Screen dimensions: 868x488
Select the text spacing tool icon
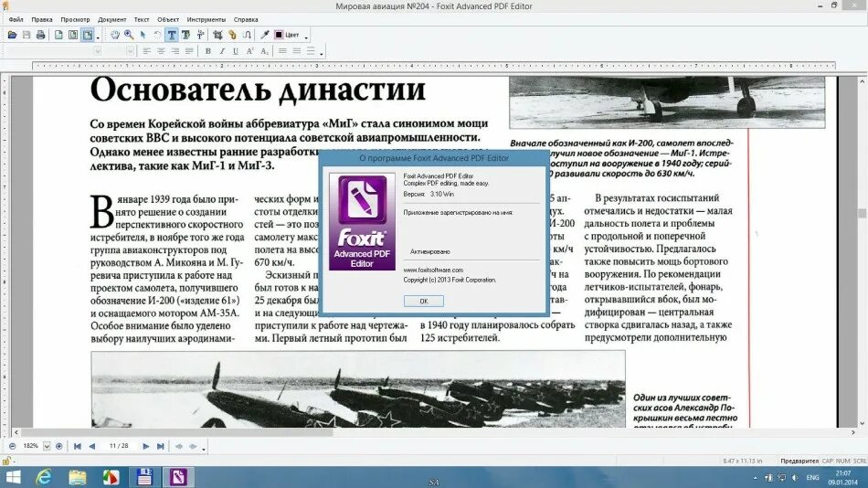point(200,35)
